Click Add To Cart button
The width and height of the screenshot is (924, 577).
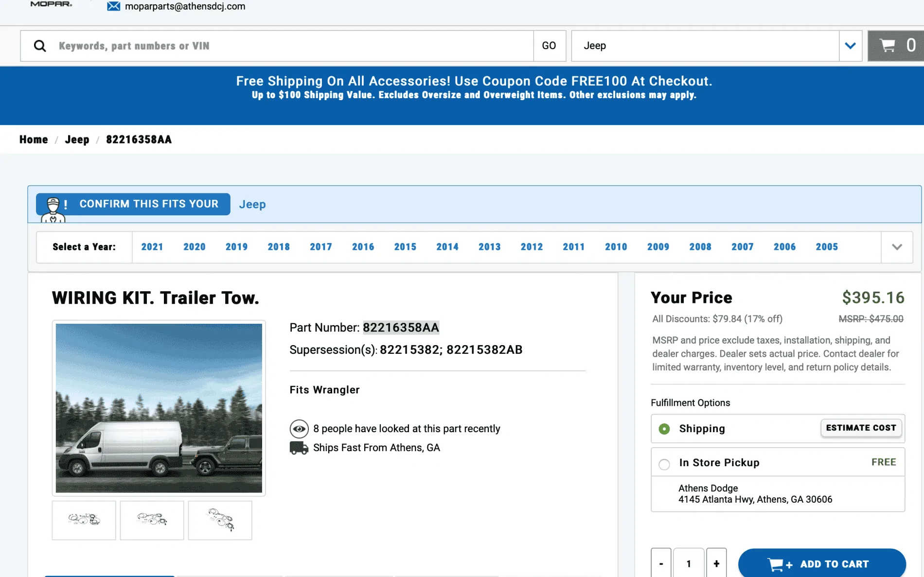click(822, 563)
